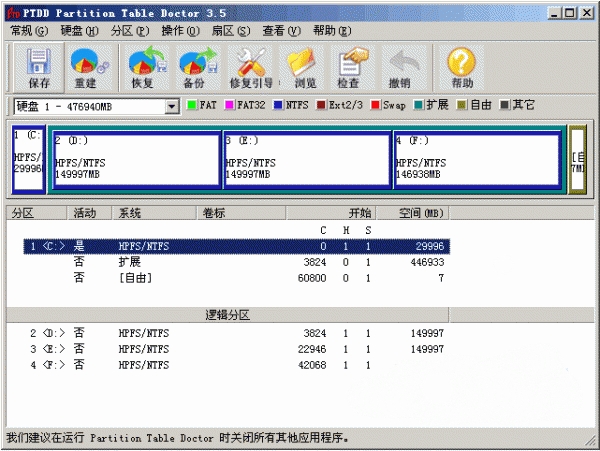Viewport: 600px width, 451px height.
Task: Click the magenta FAT32 legend swatch
Action: point(229,105)
